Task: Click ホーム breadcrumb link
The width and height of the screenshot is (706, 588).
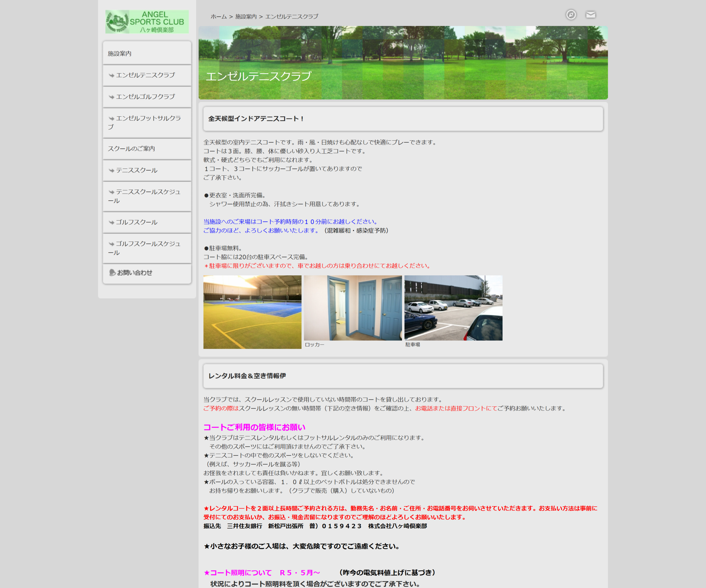Action: coord(218,17)
